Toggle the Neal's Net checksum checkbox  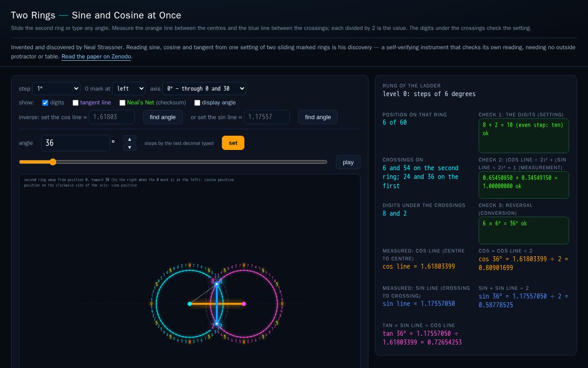pyautogui.click(x=122, y=103)
